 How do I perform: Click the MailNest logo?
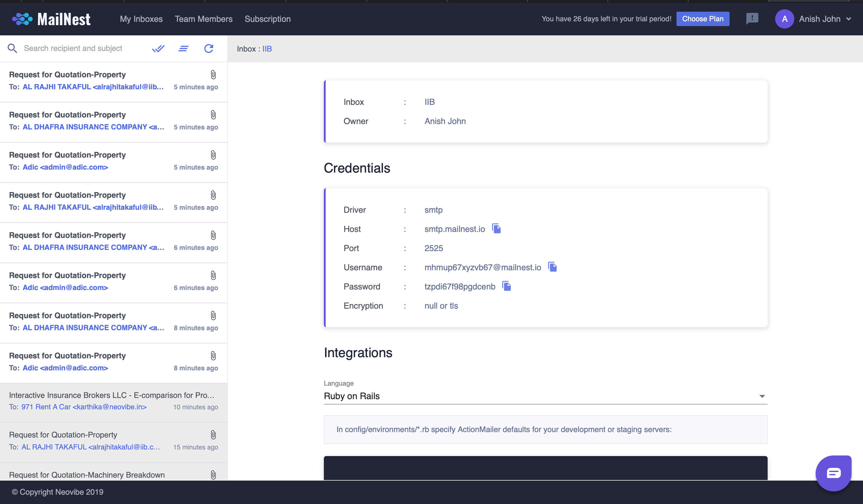tap(51, 19)
